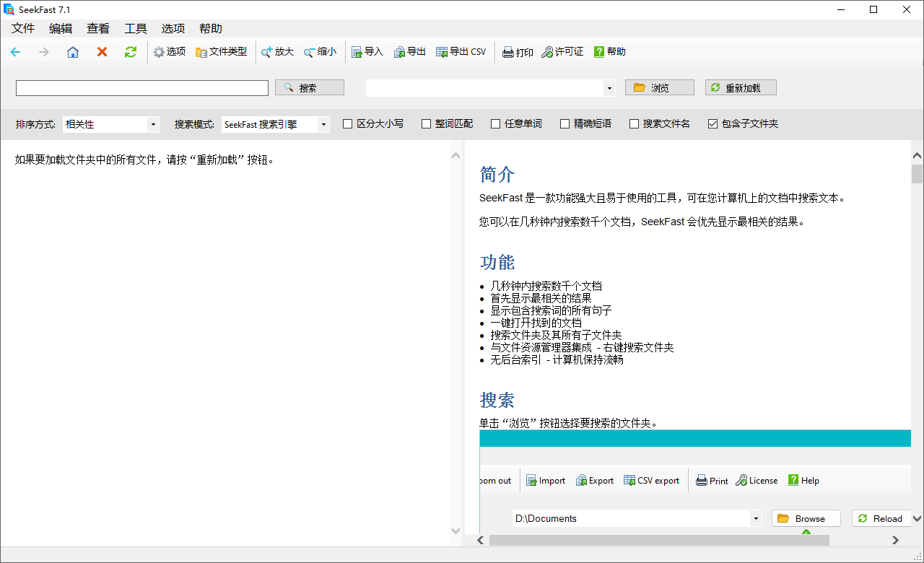Open the 帮助 menu in menu bar
The width and height of the screenshot is (924, 563).
[x=211, y=29]
